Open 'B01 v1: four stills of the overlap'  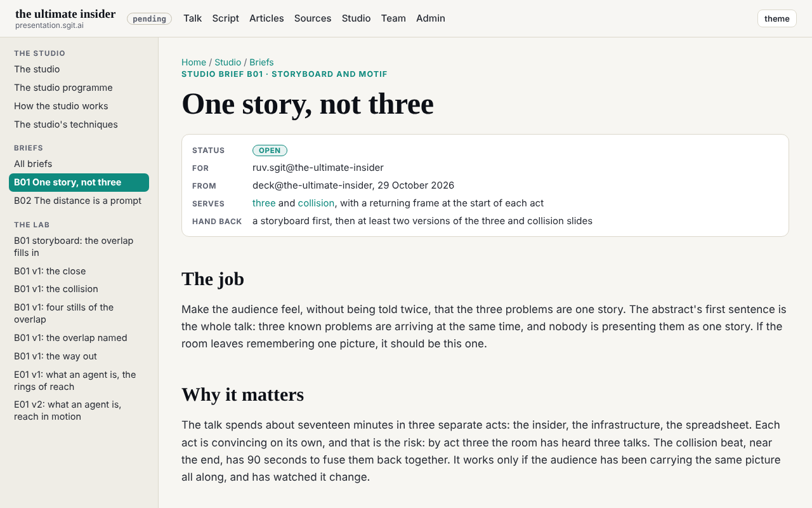click(x=79, y=313)
